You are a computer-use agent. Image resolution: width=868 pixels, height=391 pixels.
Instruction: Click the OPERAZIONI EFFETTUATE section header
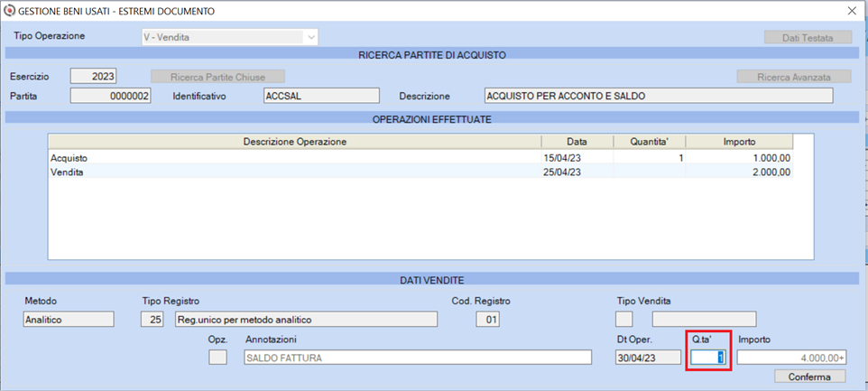432,118
